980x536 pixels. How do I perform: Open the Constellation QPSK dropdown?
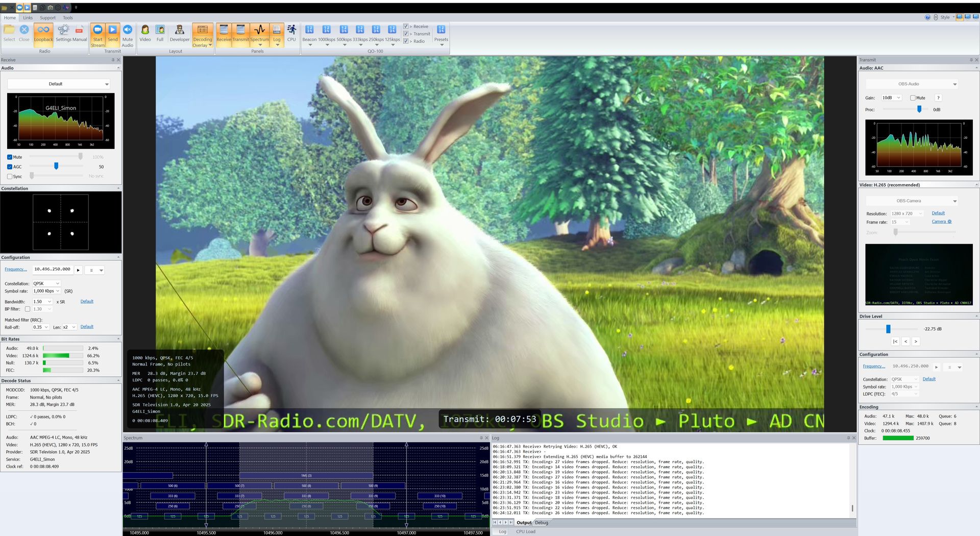click(46, 283)
